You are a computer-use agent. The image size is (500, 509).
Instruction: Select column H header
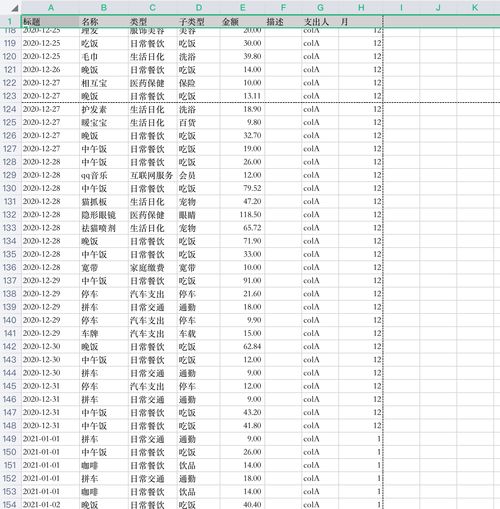click(x=361, y=8)
